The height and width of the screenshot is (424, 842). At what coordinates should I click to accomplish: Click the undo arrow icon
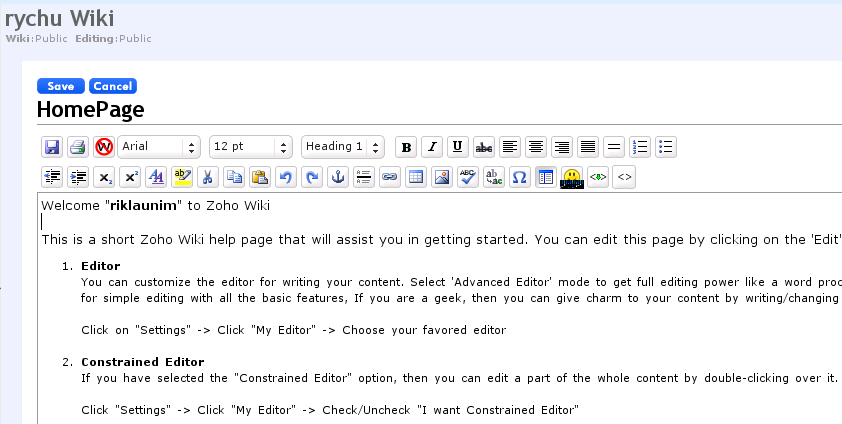click(286, 177)
